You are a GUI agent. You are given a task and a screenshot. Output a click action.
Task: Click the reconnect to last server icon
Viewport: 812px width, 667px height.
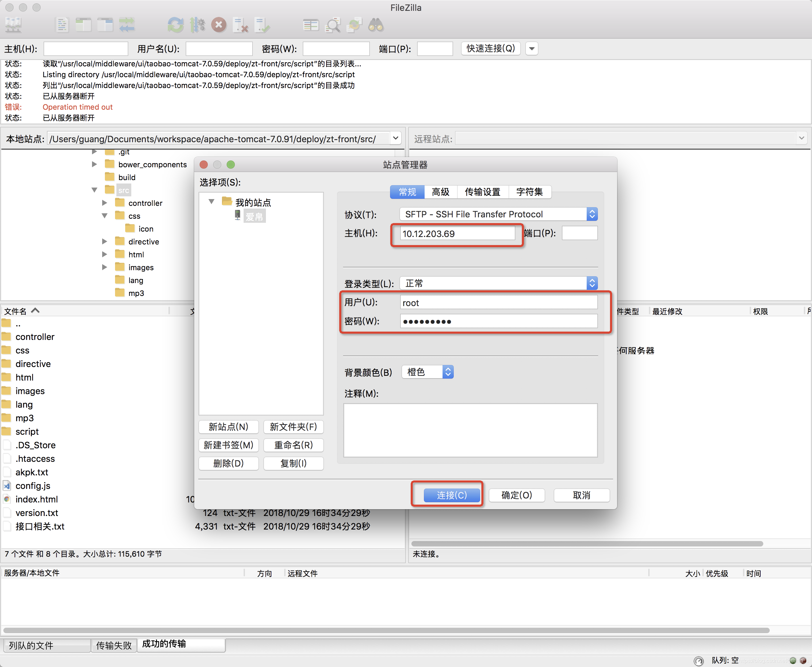click(262, 25)
